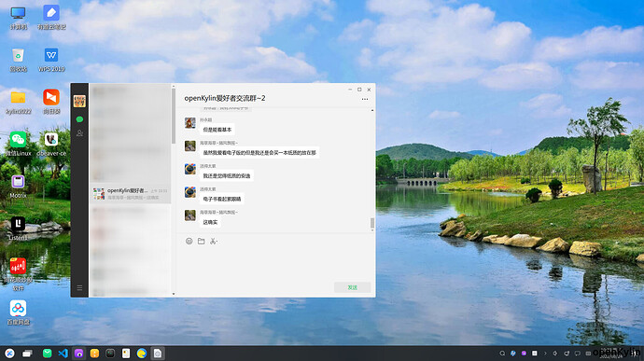Image resolution: width=644 pixels, height=361 pixels.
Task: Click the task view icon on taskbar
Action: point(27,354)
